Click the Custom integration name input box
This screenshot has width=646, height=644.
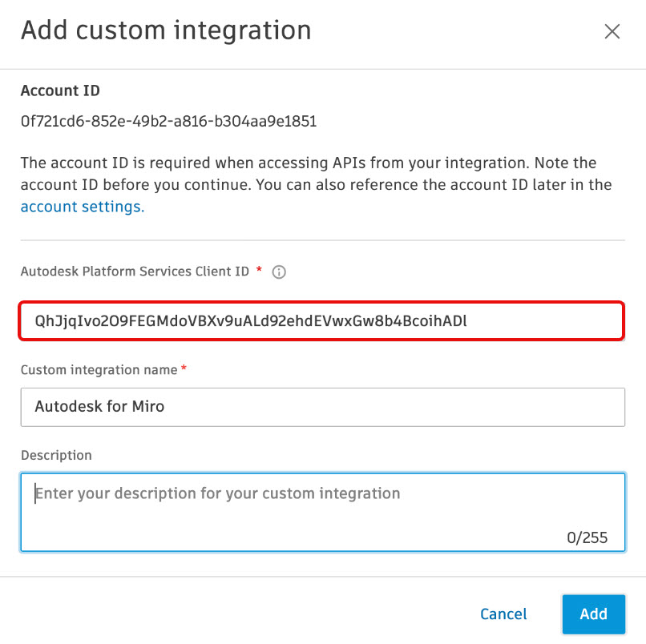pyautogui.click(x=322, y=407)
